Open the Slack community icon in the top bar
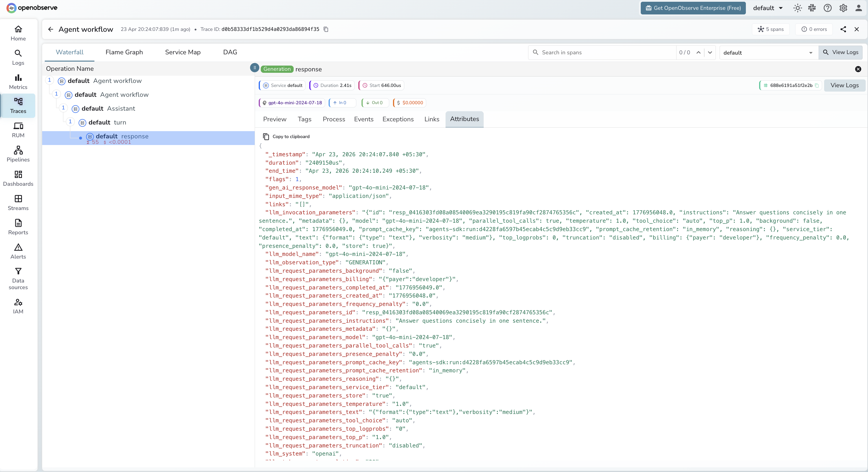Screen dimensions: 868x472 (x=812, y=8)
